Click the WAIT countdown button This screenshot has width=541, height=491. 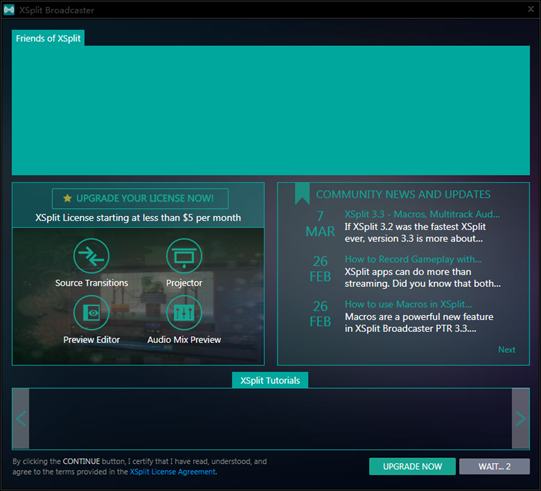pos(494,467)
